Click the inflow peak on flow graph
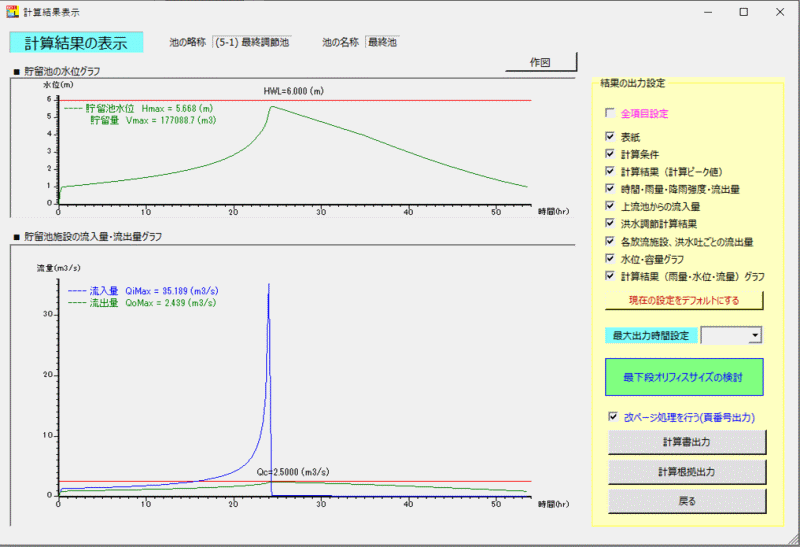800x547 pixels. (268, 285)
